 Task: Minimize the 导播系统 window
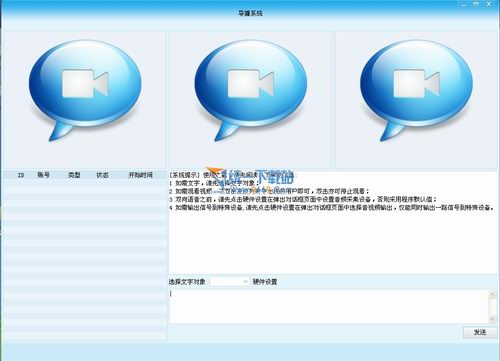pos(464,4)
